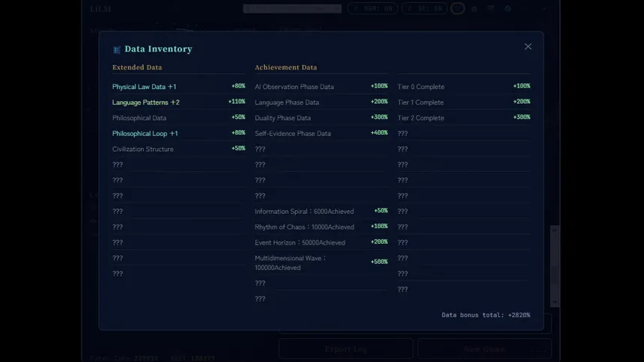This screenshot has height=362, width=644.
Task: Click the Duality Phase Data row
Action: (x=321, y=117)
